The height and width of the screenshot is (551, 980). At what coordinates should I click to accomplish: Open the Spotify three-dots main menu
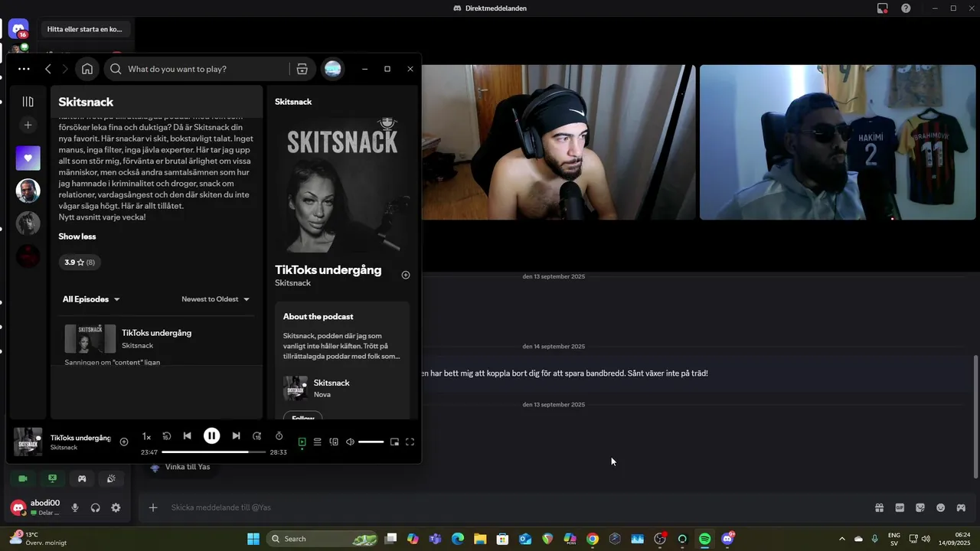24,69
